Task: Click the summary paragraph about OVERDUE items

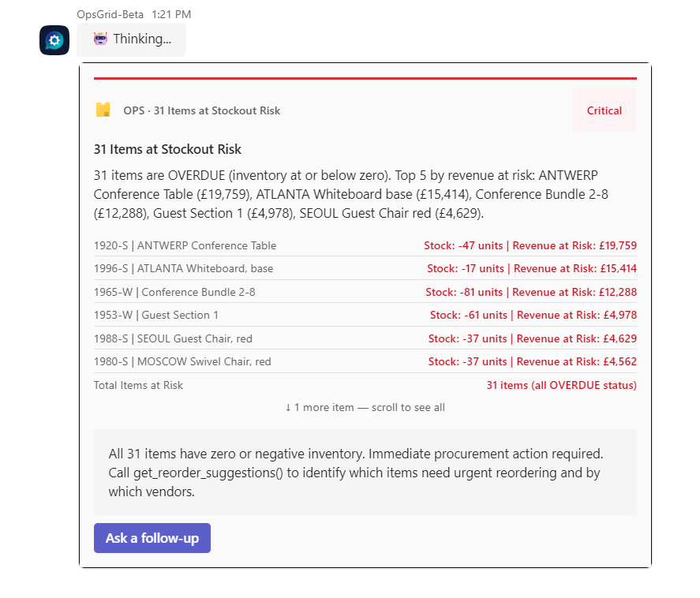Action: click(x=351, y=194)
